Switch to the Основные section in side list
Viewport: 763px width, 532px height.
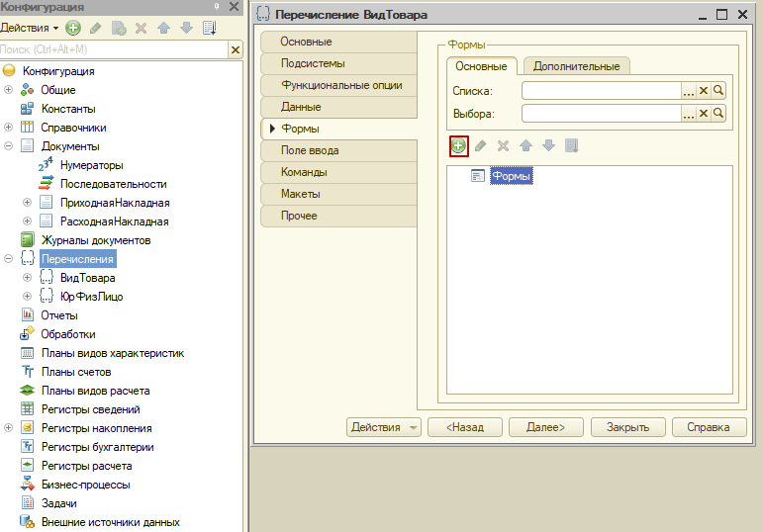(x=339, y=42)
